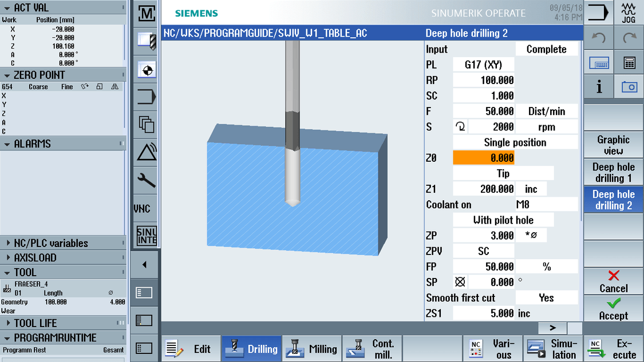Cancel the drilling cycle input

[614, 281]
